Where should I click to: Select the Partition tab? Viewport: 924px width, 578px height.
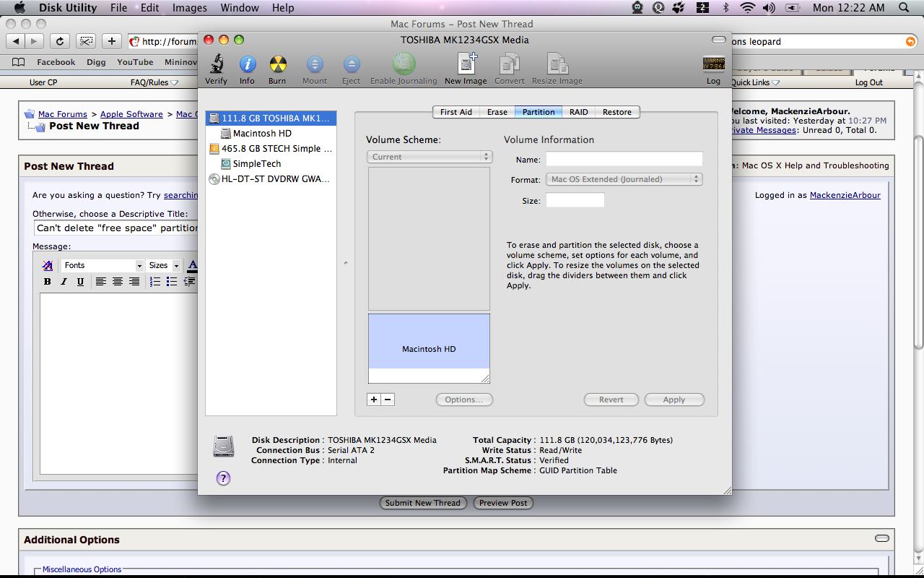point(539,112)
